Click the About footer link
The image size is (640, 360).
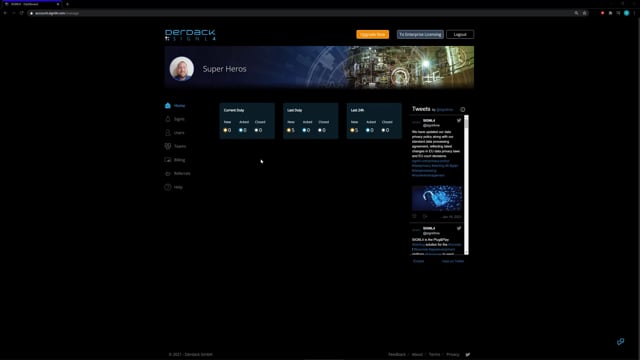tap(417, 354)
